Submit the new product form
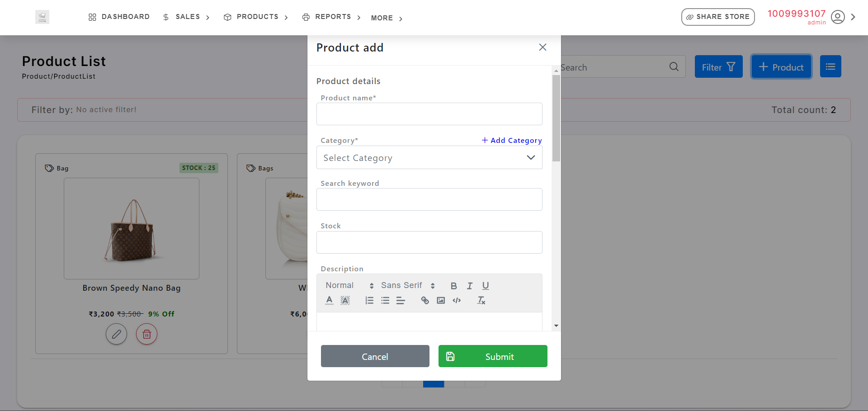 click(493, 356)
